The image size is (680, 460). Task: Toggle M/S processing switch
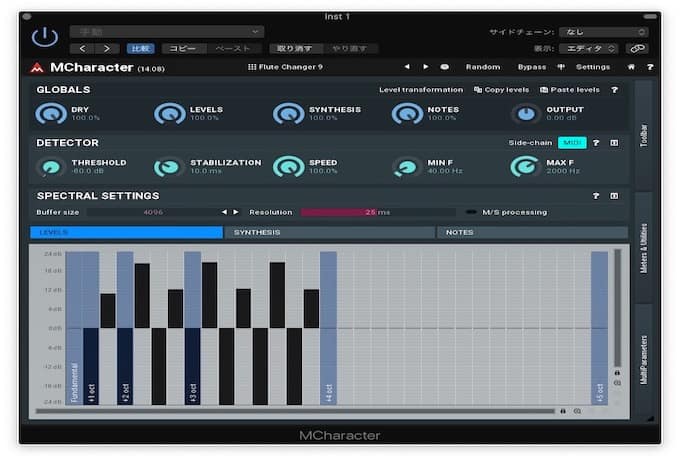pyautogui.click(x=471, y=212)
